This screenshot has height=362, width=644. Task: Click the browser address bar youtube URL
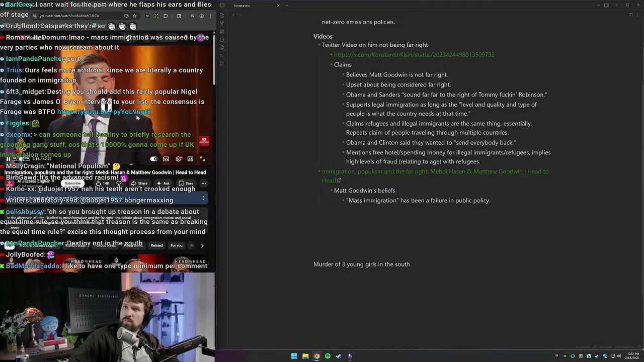pyautogui.click(x=69, y=16)
